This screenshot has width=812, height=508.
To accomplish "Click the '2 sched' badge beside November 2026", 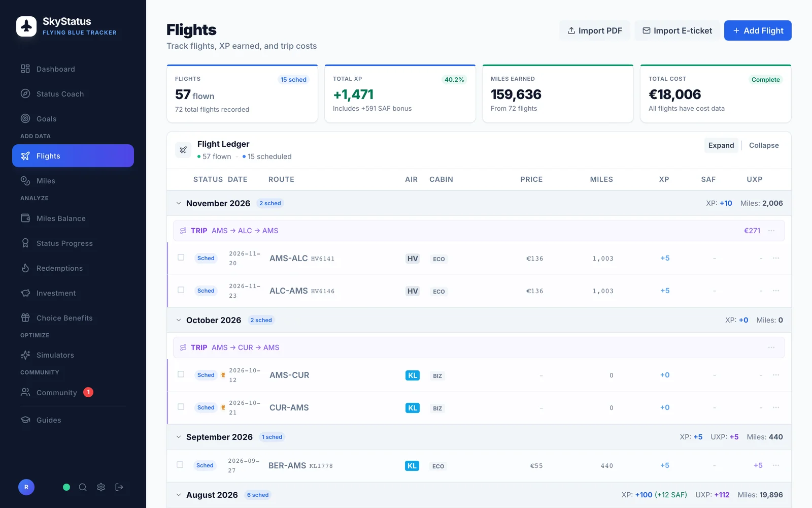I will point(270,203).
